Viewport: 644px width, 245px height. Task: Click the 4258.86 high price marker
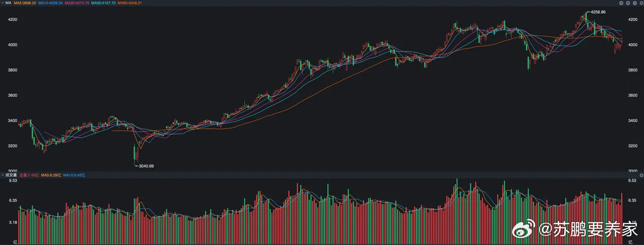pos(596,11)
